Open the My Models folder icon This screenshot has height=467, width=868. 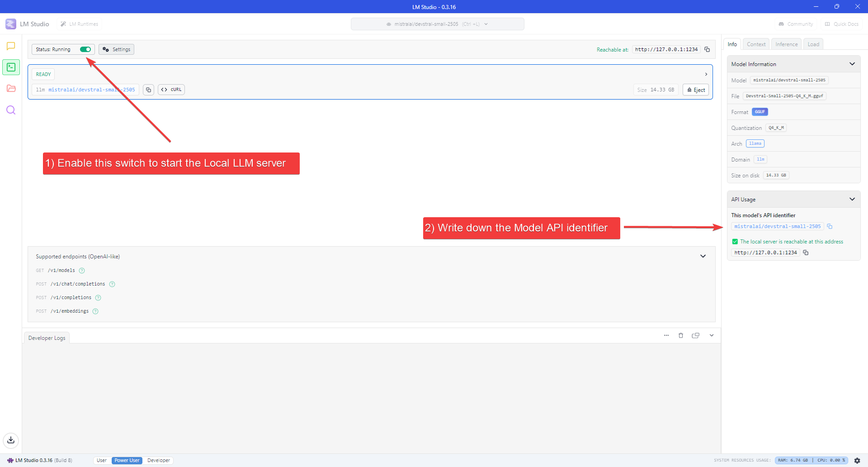coord(11,89)
